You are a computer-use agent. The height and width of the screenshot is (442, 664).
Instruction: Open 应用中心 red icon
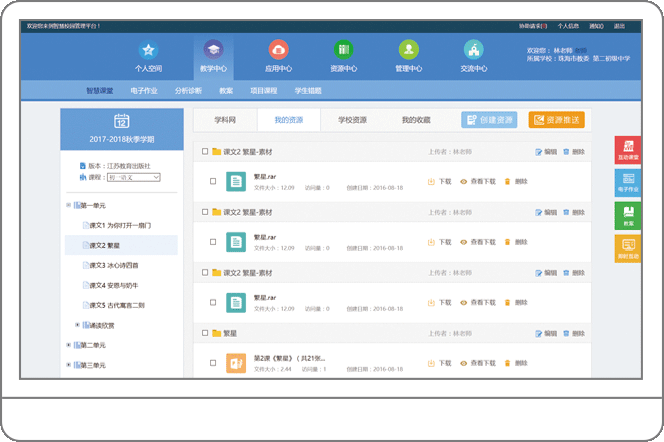point(278,50)
